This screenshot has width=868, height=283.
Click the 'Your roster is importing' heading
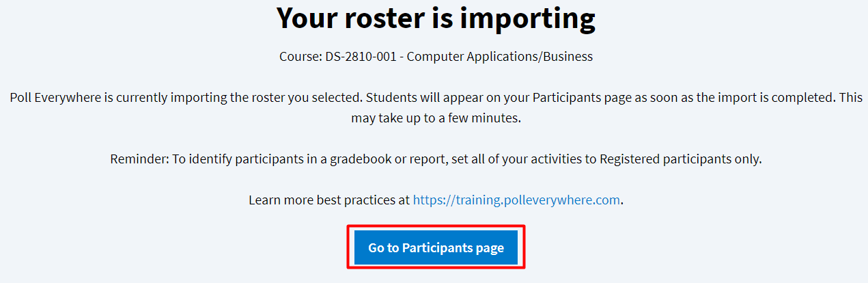point(436,19)
